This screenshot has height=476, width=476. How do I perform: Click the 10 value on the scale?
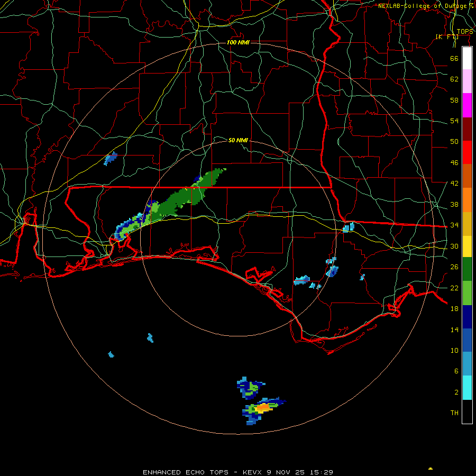pos(454,350)
